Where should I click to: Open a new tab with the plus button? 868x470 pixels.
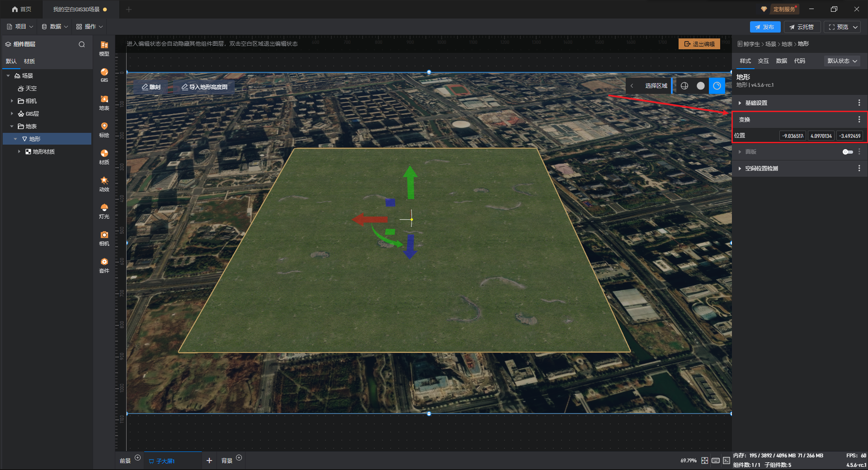coord(129,9)
